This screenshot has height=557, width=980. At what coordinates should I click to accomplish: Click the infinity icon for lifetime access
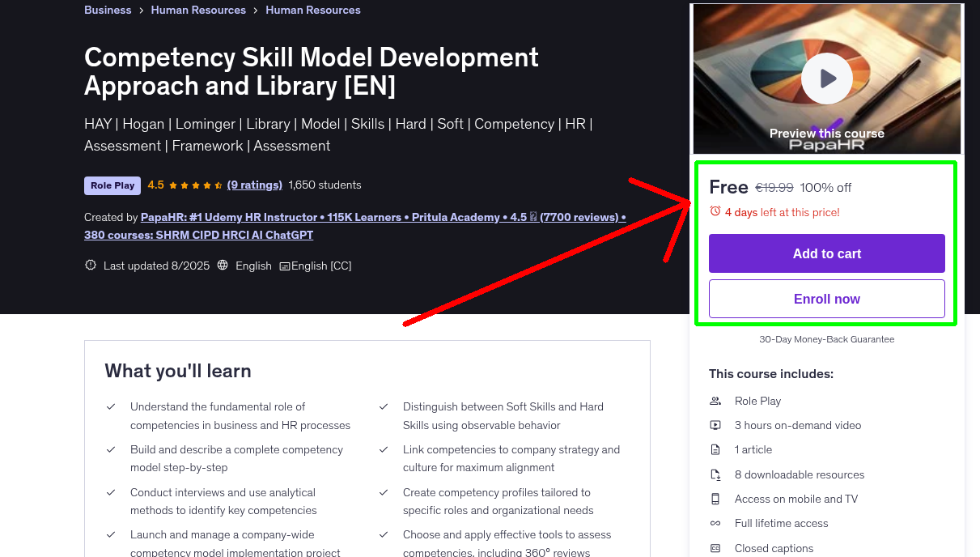(715, 524)
